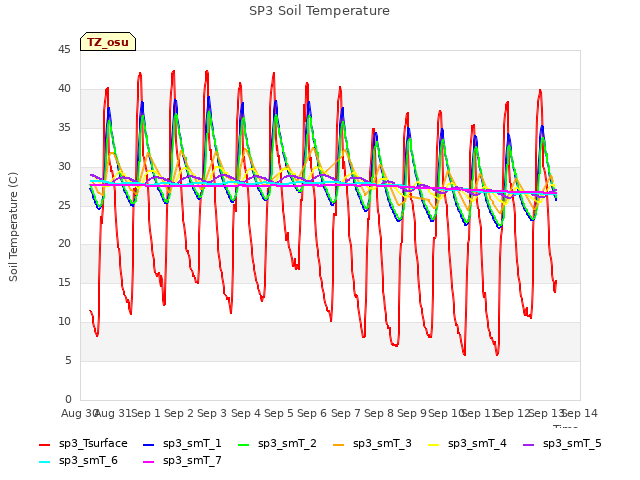This screenshot has height=480, width=640.
Task: Toggle the sp3_smT_5 legend label
Action: tap(572, 443)
